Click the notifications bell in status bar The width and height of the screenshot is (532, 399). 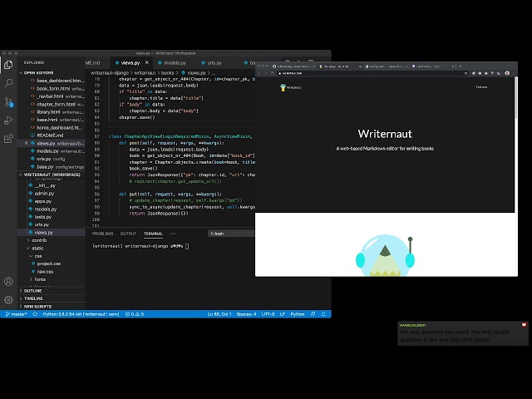323,314
